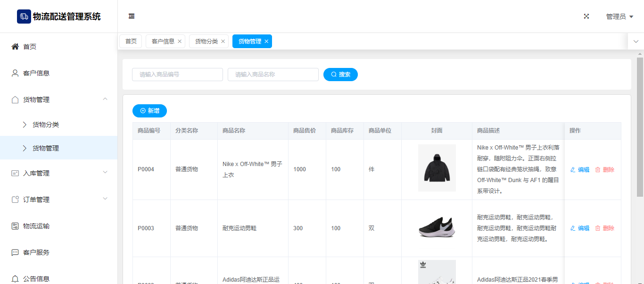Close the 客户信息 tab

point(180,42)
